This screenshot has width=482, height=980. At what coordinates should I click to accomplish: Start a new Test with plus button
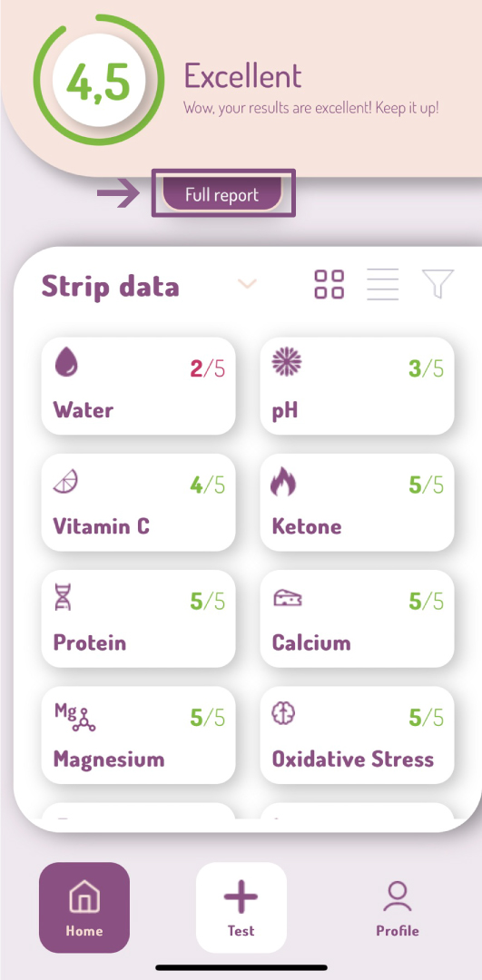click(x=241, y=907)
